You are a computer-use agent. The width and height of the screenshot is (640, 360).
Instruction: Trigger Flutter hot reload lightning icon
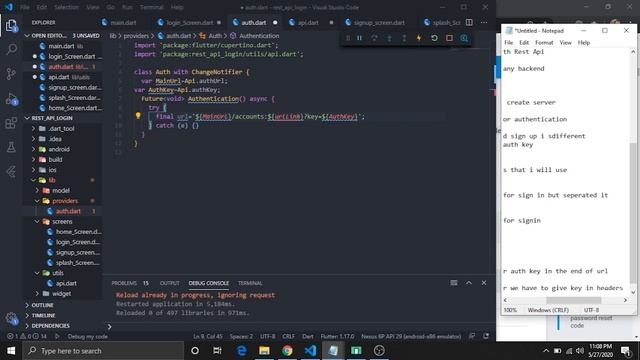pyautogui.click(x=419, y=38)
